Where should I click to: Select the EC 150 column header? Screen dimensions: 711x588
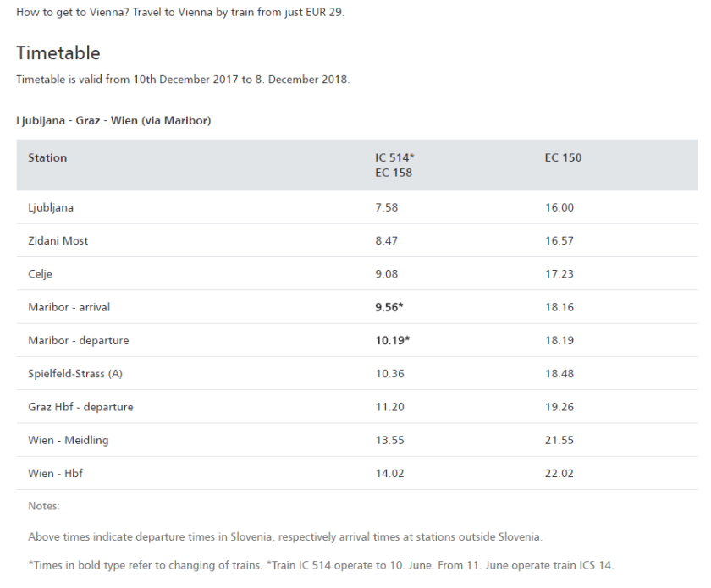(x=563, y=157)
